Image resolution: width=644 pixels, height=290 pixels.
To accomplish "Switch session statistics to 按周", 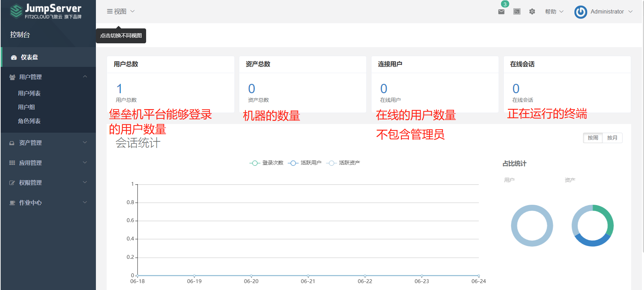I will click(593, 138).
